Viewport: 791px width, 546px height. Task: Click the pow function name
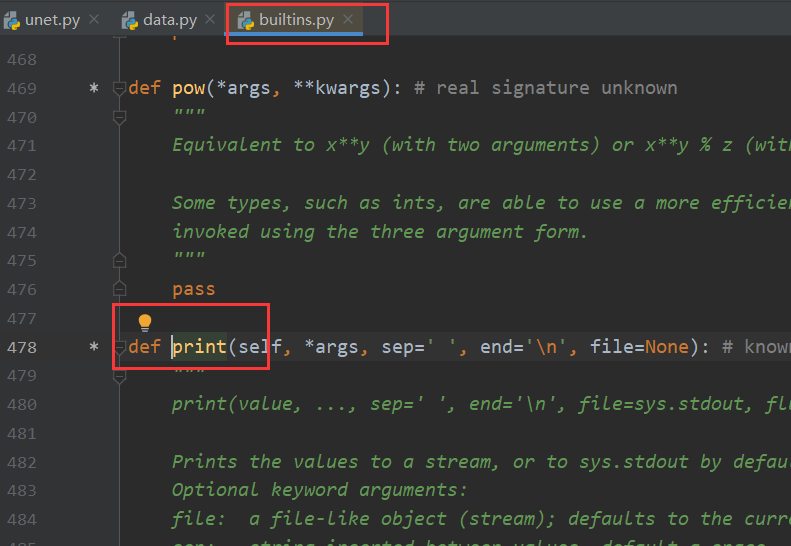[x=189, y=89]
